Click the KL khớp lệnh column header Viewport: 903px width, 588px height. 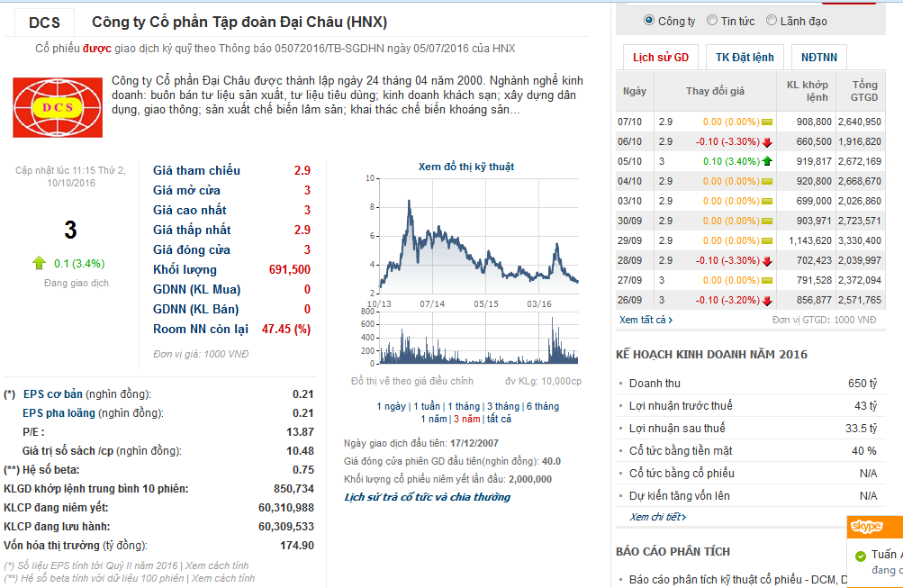point(808,91)
